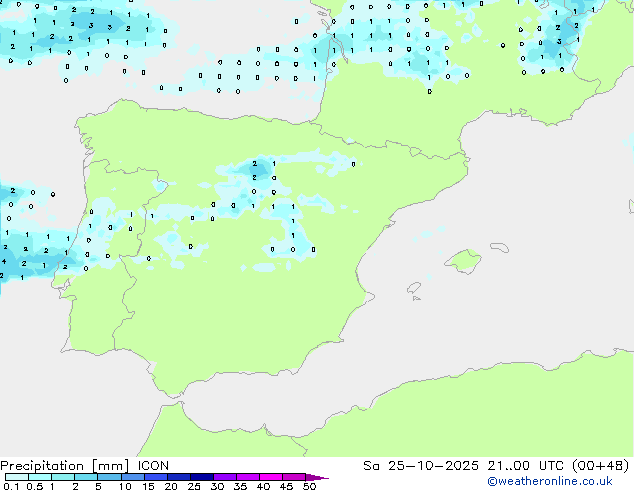The height and width of the screenshot is (490, 634).
Task: Select the '30' legend scale label
Action: pyautogui.click(x=217, y=486)
